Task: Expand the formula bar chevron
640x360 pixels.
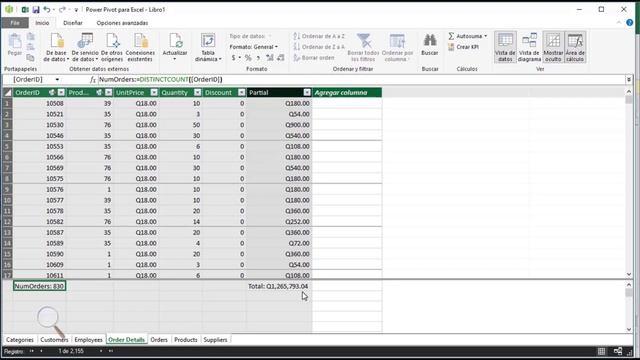Action: pyautogui.click(x=629, y=80)
